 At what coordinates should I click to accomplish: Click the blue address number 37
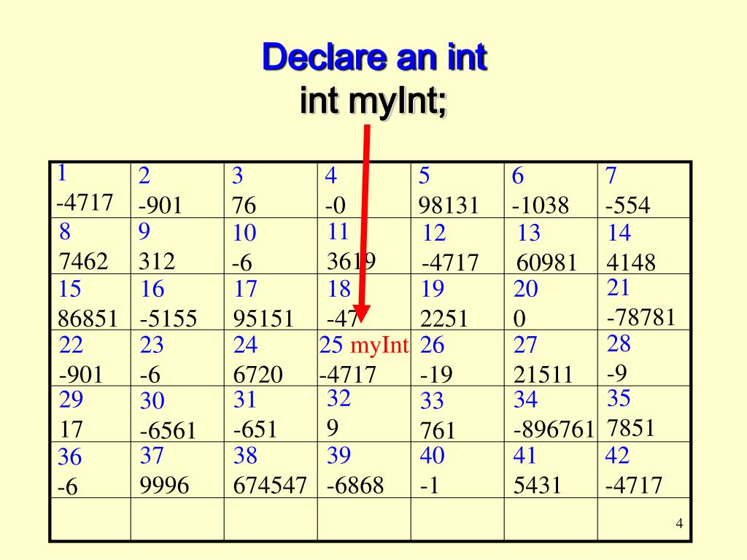pos(152,456)
